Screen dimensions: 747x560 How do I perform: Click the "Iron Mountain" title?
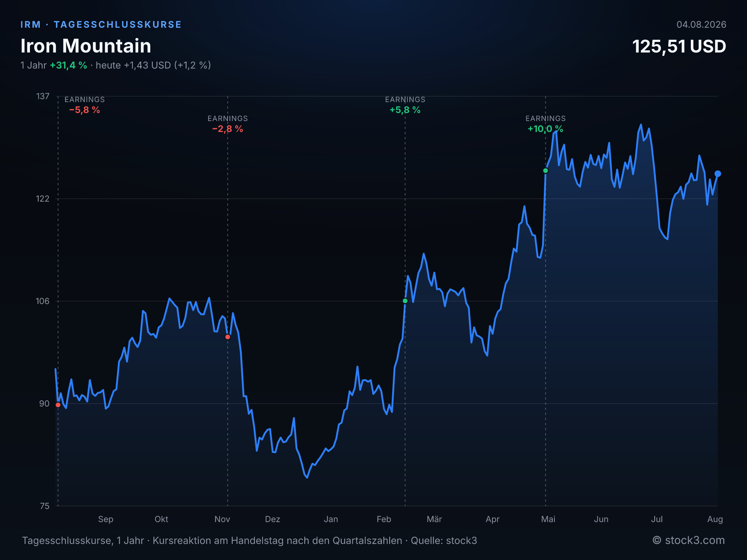point(86,46)
